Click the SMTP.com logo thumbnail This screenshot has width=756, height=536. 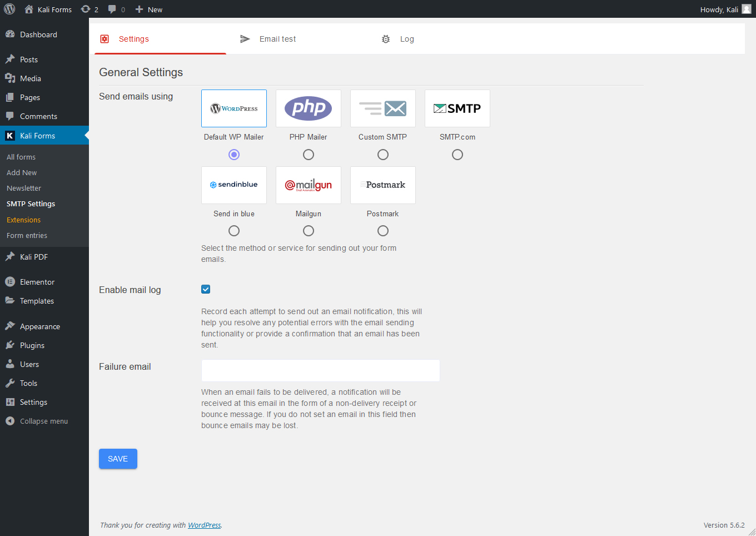[x=457, y=108]
